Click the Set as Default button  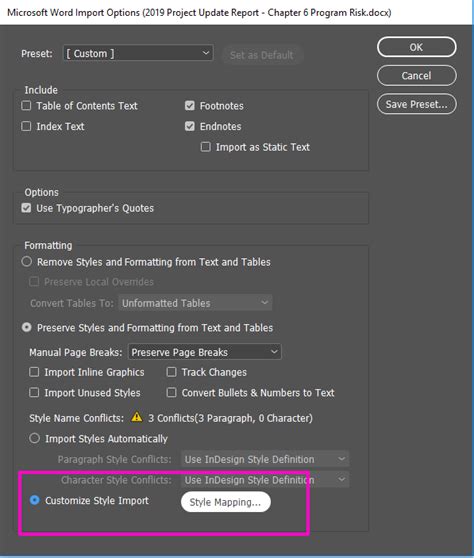(262, 55)
